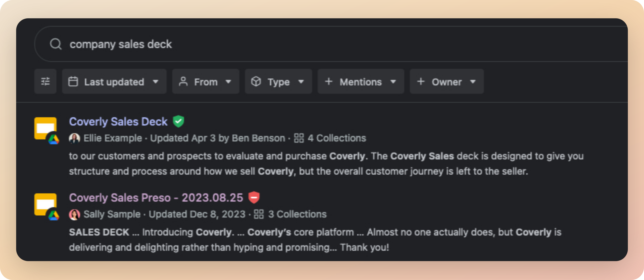Click the 4 Collections grid icon
Image resolution: width=644 pixels, height=280 pixels.
(299, 138)
